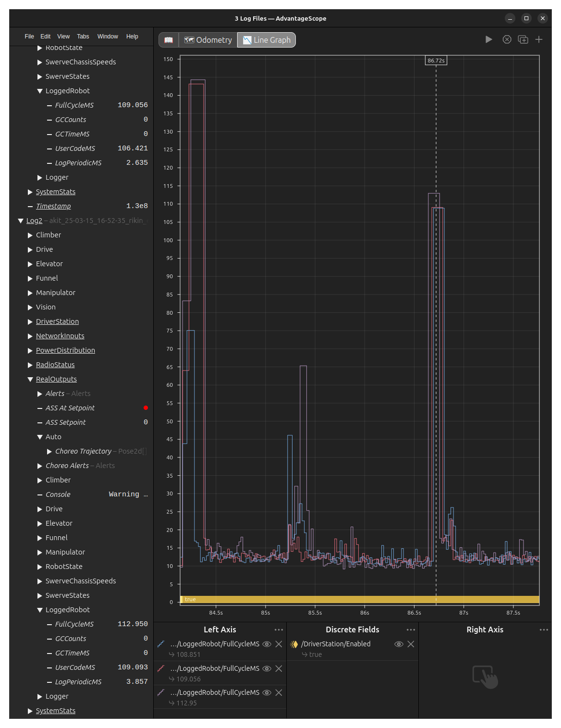561x728 pixels.
Task: Maximize the AdvantageScope window
Action: (526, 18)
